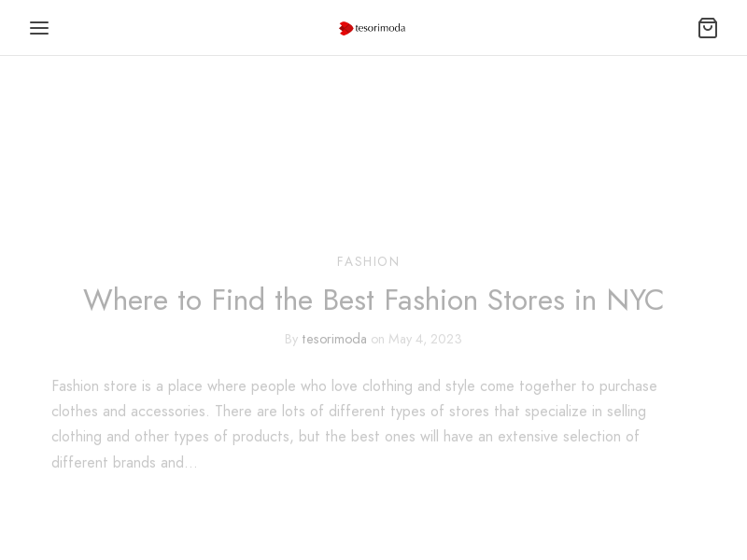This screenshot has width=747, height=560.
Task: Click the trailing ellipsis after 'brands and'
Action: (191, 463)
